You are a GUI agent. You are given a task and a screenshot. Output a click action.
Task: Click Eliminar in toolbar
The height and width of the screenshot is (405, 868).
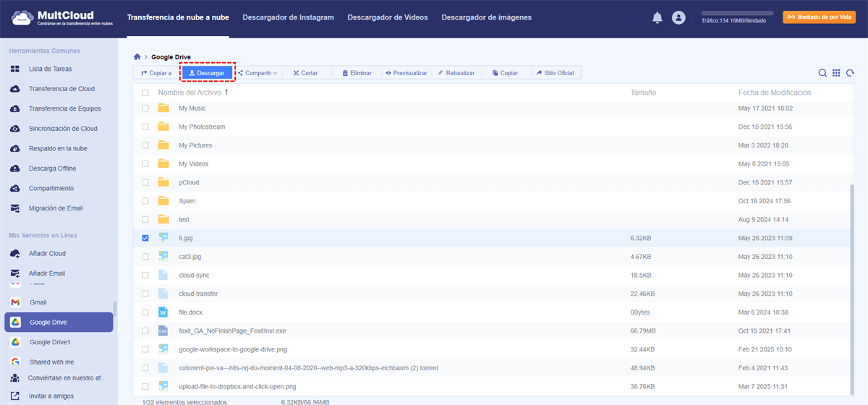(x=356, y=73)
